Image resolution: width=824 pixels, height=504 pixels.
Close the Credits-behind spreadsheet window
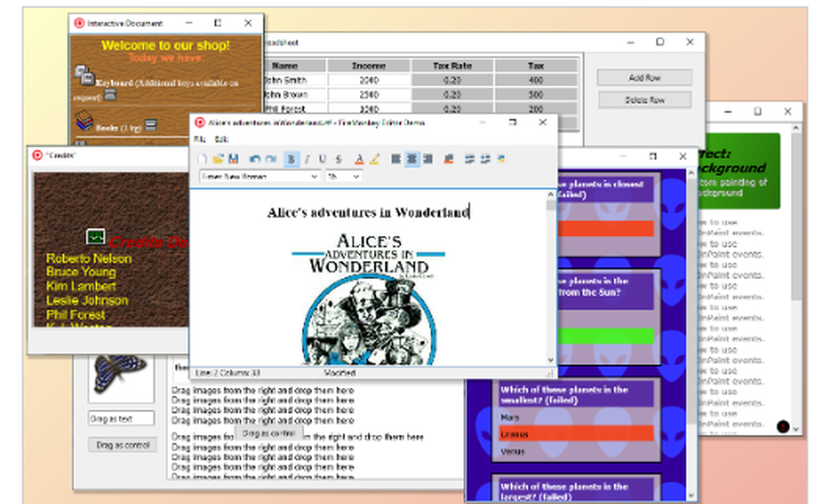coord(690,42)
